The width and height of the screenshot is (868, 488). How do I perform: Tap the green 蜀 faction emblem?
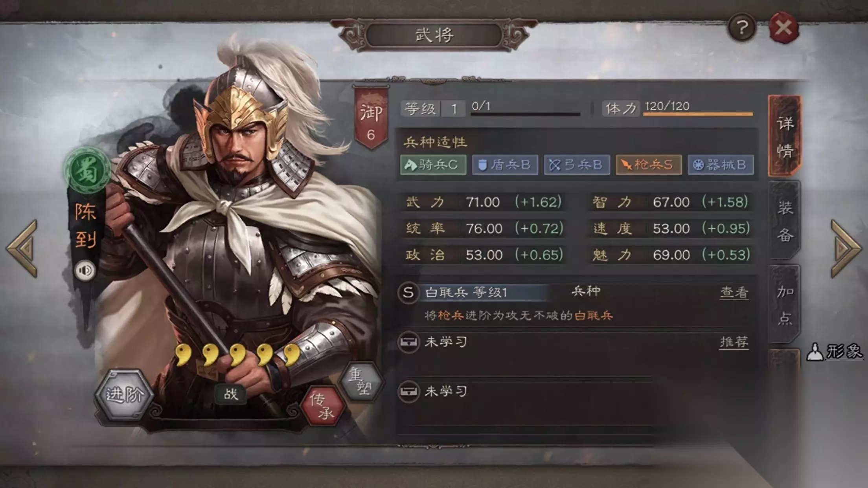click(x=86, y=170)
